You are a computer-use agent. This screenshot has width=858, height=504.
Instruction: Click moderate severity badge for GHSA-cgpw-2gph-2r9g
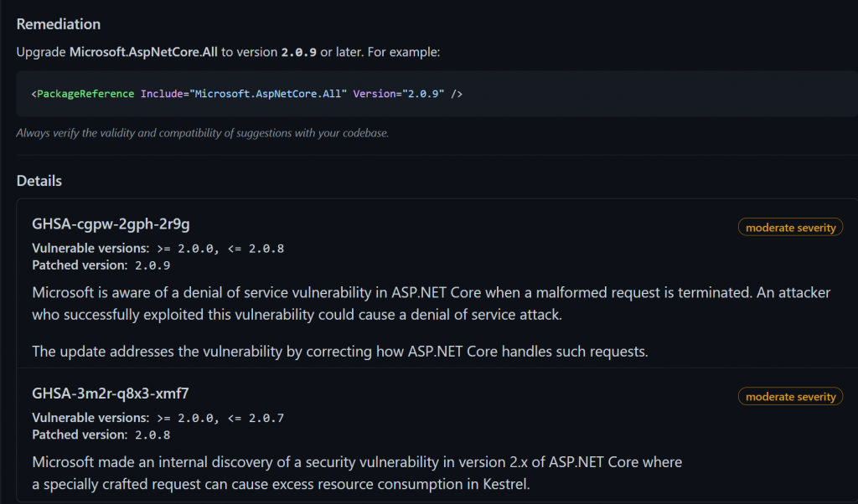click(790, 228)
